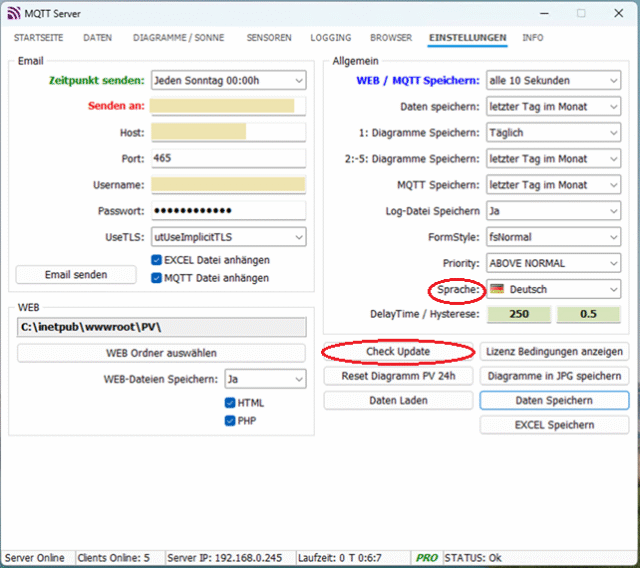Expand 2:-5: Diagramme Speichern dropdown
Screen dimensions: 640x568
553,159
